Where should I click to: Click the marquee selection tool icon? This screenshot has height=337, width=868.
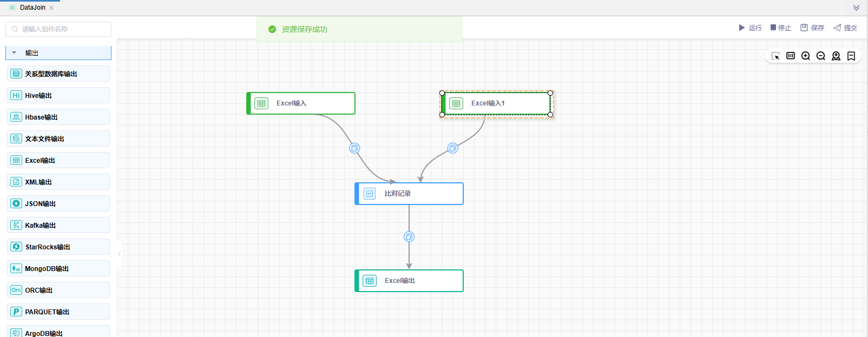[x=775, y=56]
